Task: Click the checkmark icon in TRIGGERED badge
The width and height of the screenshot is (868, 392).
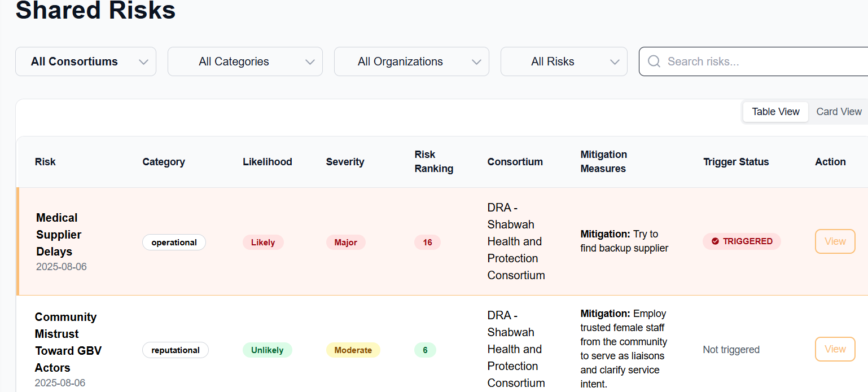Action: coord(715,241)
